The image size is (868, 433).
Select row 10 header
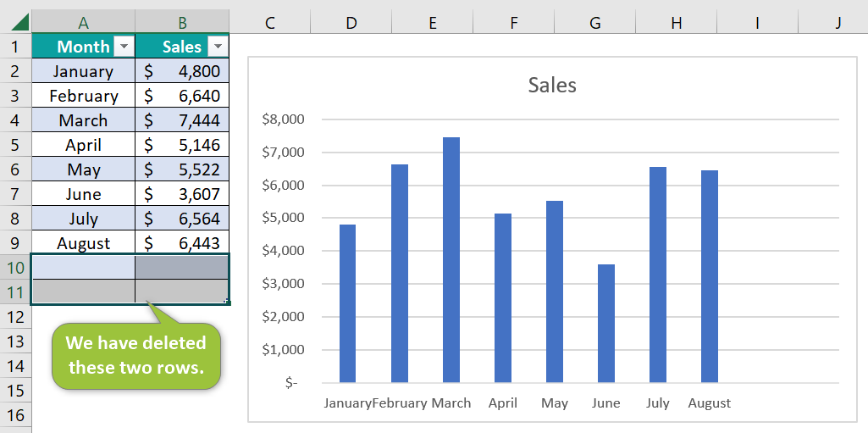tap(15, 268)
